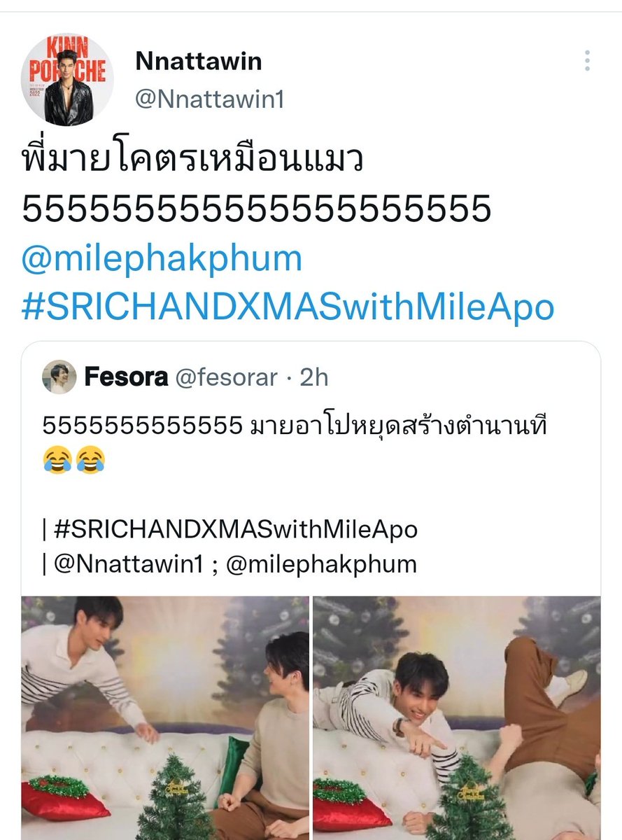622x840 pixels.
Task: Open Fesora's small avatar in quoted tweet
Action: tap(59, 377)
